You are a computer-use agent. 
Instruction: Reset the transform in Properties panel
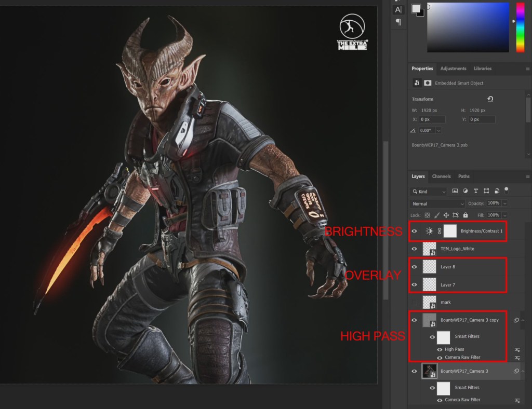(x=490, y=99)
